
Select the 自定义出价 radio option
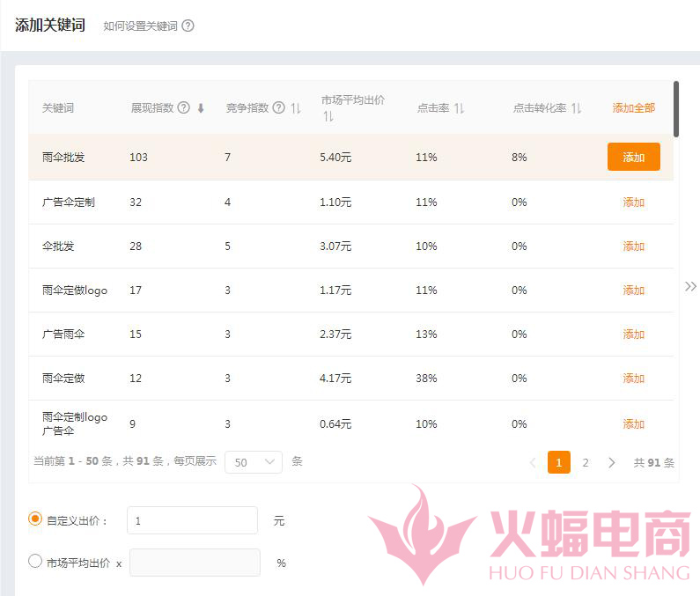(x=35, y=519)
